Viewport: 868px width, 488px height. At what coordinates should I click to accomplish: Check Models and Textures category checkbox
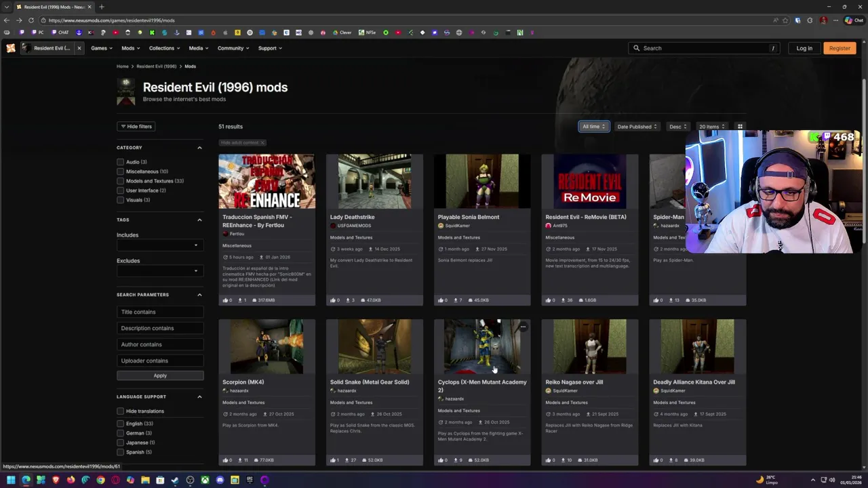coord(120,181)
